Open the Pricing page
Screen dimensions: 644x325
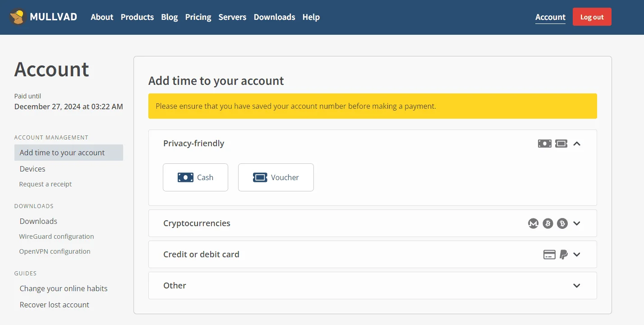(198, 17)
